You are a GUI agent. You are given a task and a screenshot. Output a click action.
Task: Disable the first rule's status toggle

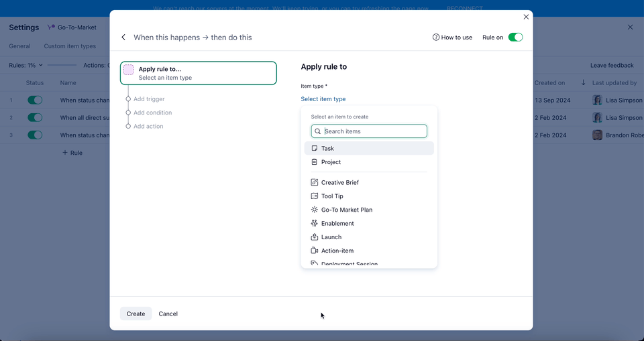point(35,100)
